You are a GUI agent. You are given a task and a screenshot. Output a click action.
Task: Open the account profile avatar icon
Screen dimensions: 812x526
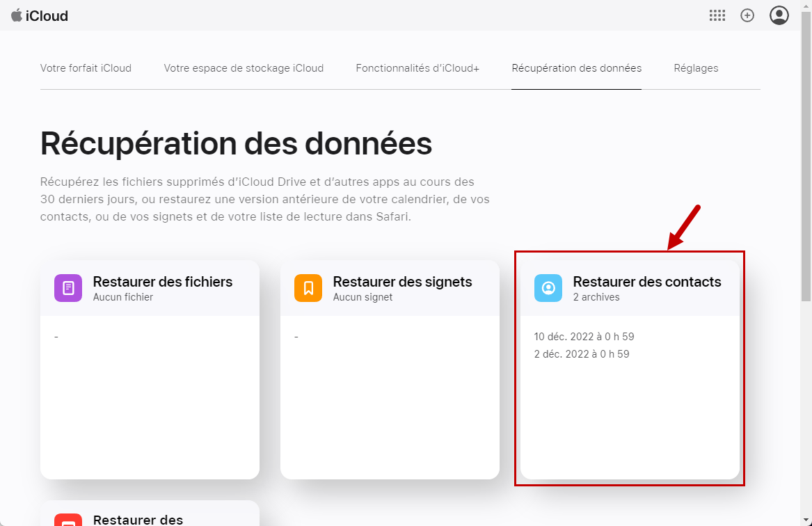click(x=779, y=15)
